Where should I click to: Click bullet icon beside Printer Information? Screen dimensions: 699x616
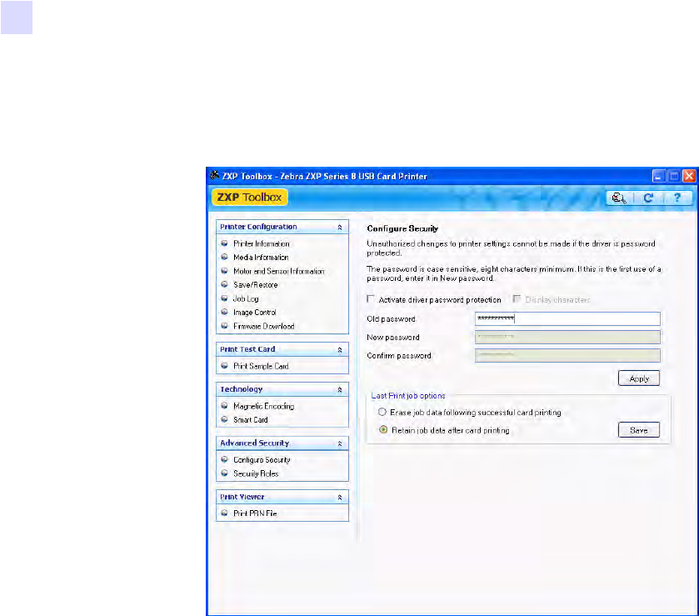(225, 243)
